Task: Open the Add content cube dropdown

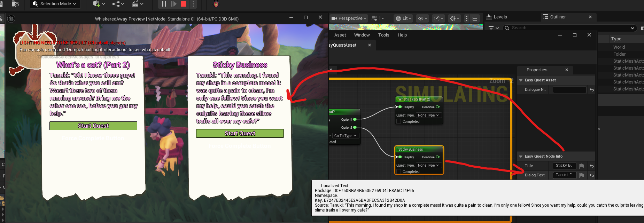Action: [x=99, y=4]
